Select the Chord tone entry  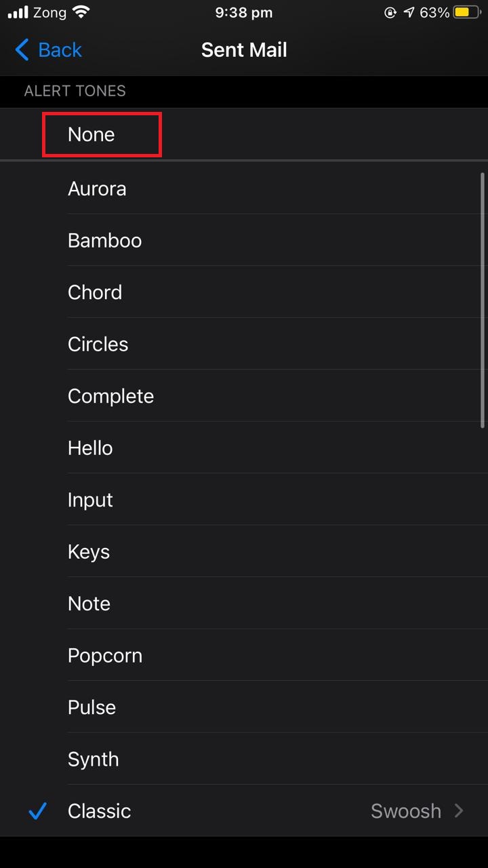95,292
